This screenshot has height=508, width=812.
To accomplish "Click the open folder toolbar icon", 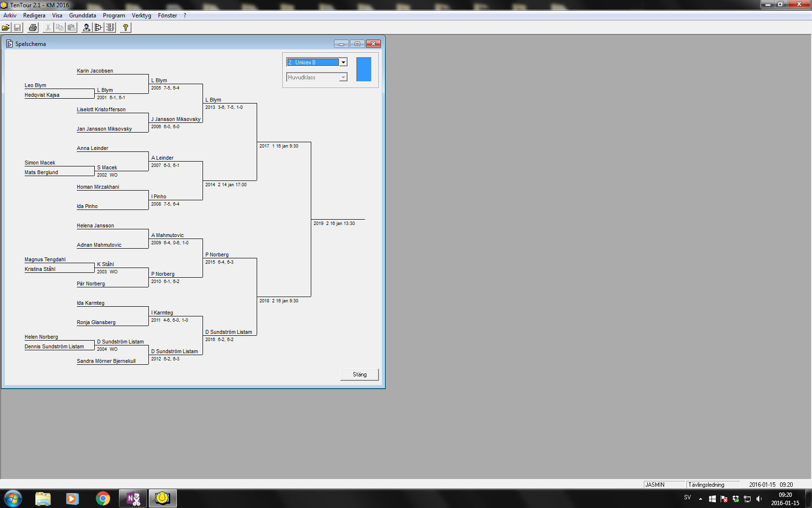I will pos(6,28).
